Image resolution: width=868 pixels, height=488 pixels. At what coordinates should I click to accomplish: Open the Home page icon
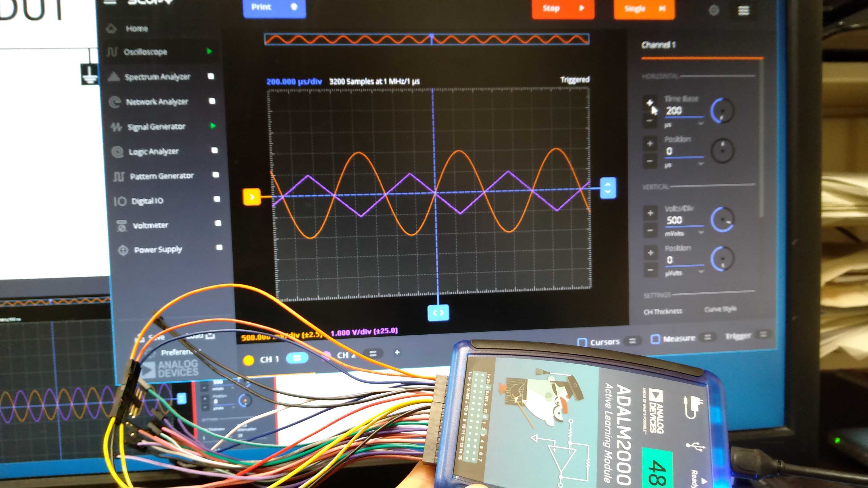[x=111, y=29]
